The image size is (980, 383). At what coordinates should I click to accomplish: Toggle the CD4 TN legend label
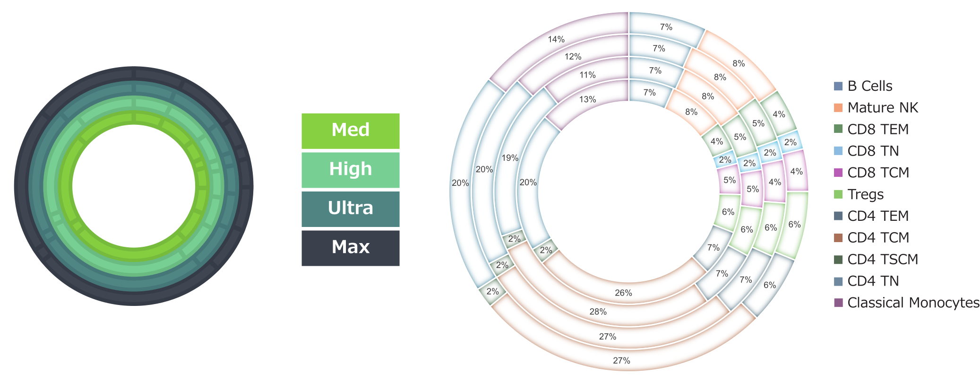click(873, 281)
